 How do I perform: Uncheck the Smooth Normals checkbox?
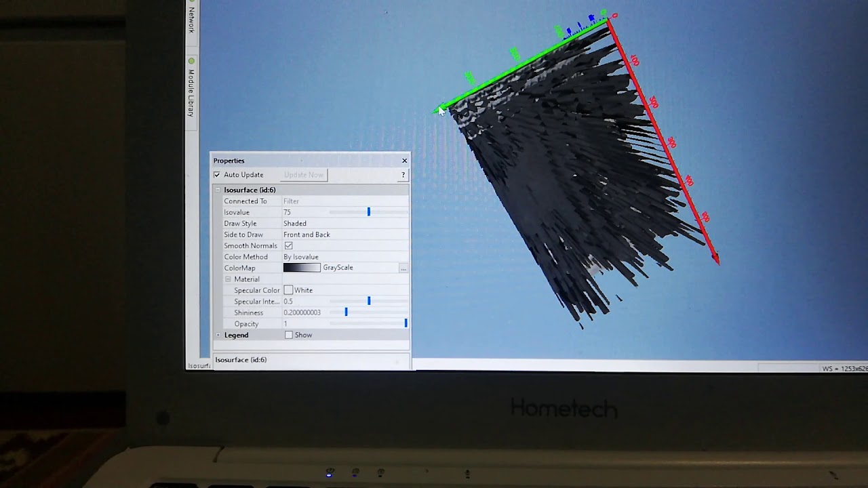(288, 245)
